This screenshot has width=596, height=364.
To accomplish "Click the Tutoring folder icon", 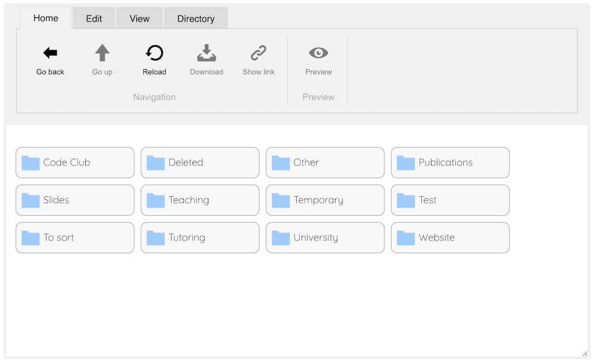I will click(156, 238).
